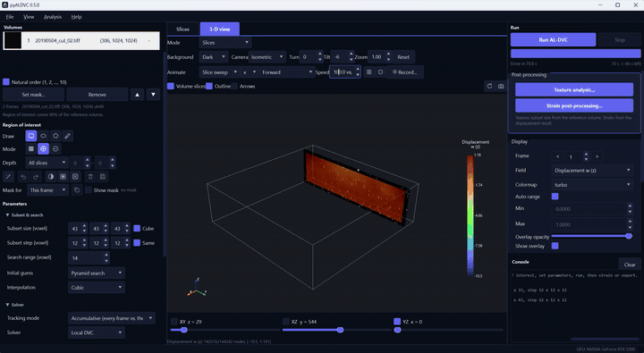Enable the Show mask checkbox
This screenshot has height=353, width=644.
pyautogui.click(x=88, y=190)
